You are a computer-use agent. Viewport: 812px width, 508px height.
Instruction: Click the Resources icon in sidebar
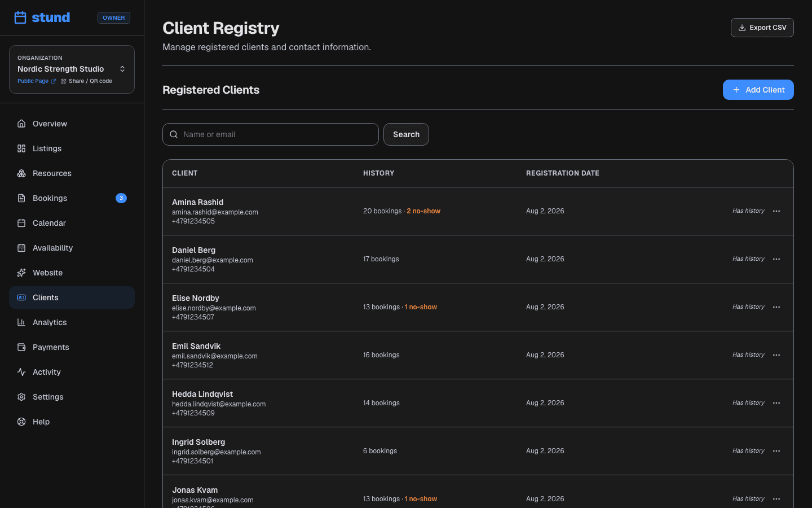click(x=21, y=173)
